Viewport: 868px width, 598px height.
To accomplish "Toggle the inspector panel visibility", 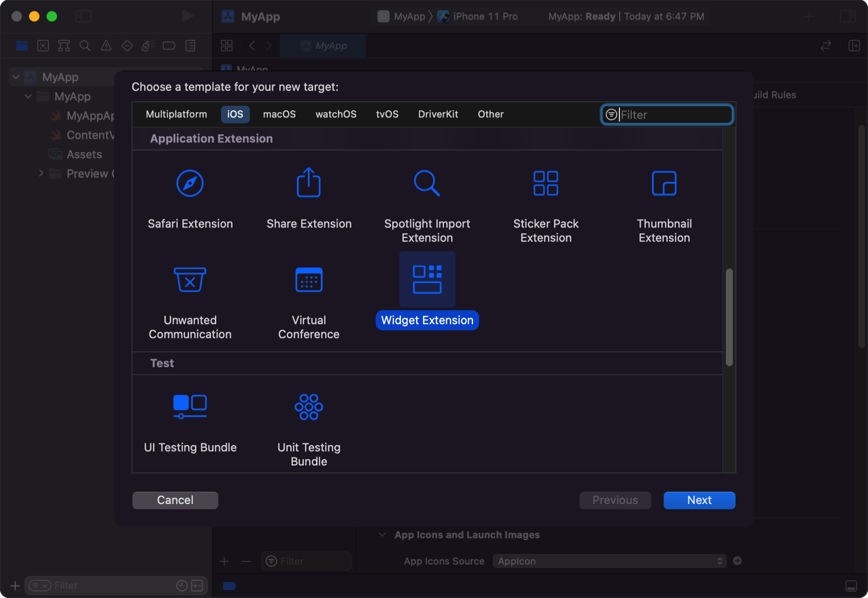I will (x=848, y=16).
